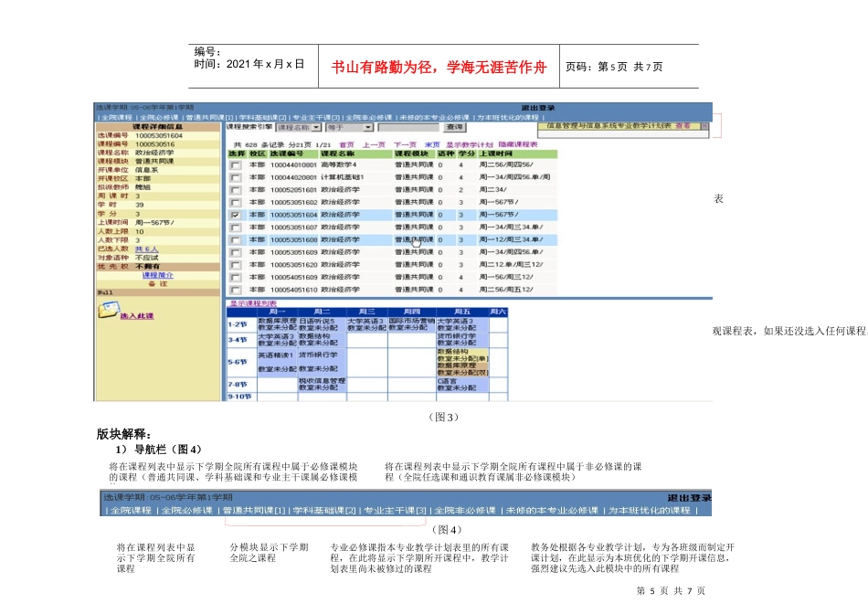
Task: Click the 课程名称 column header
Action: click(337, 153)
